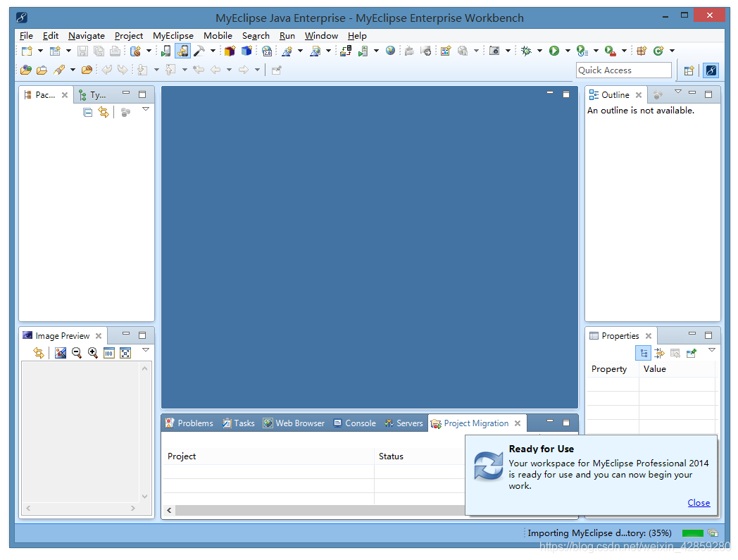Click inside the Quick Access field

pyautogui.click(x=623, y=70)
